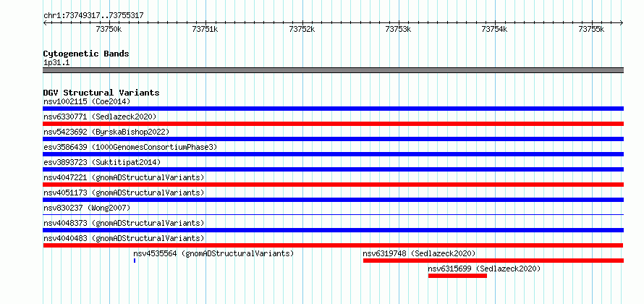
Task: Click esv3893723 (Suktitipat2014) label
Action: tap(102, 162)
